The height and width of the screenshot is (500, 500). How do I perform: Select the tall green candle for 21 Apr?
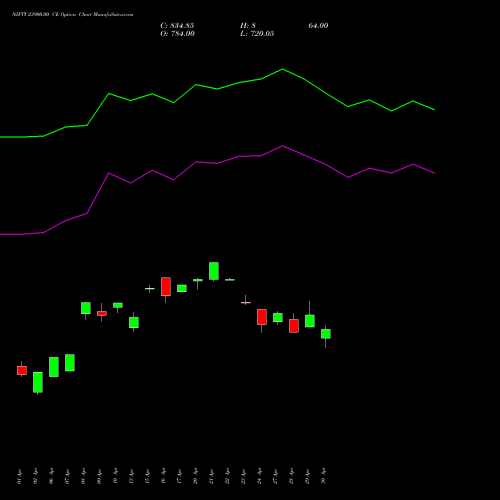(214, 271)
